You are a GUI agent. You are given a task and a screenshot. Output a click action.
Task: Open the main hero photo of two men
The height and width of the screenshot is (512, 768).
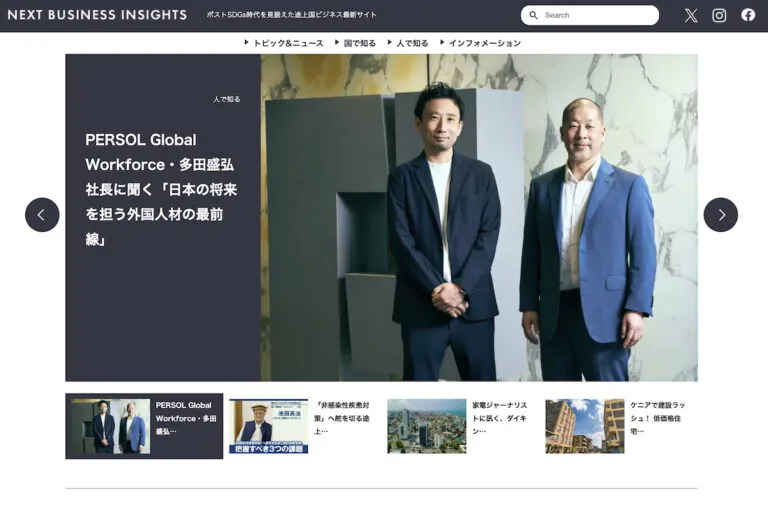[479, 218]
